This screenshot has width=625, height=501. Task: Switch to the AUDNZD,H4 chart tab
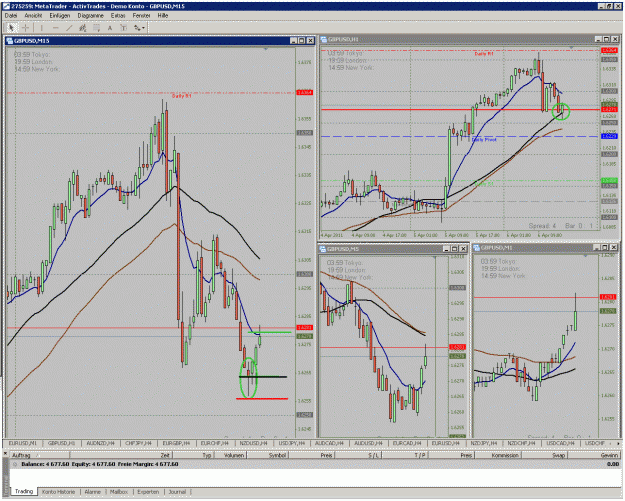(100, 443)
